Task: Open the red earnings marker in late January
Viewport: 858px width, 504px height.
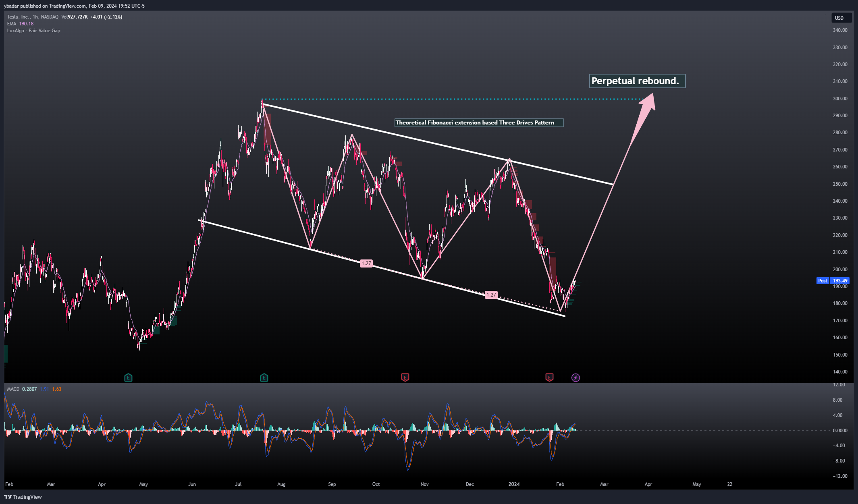Action: 549,377
